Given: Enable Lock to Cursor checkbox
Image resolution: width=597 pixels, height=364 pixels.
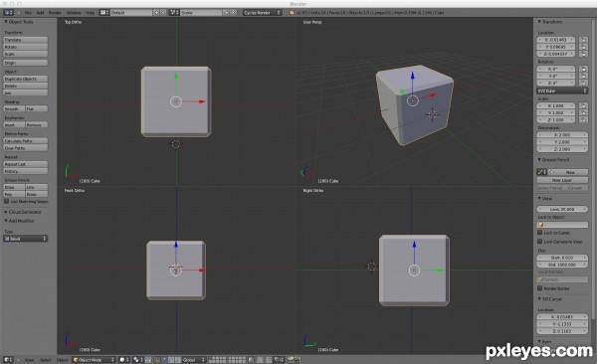Looking at the screenshot, I should coord(540,233).
